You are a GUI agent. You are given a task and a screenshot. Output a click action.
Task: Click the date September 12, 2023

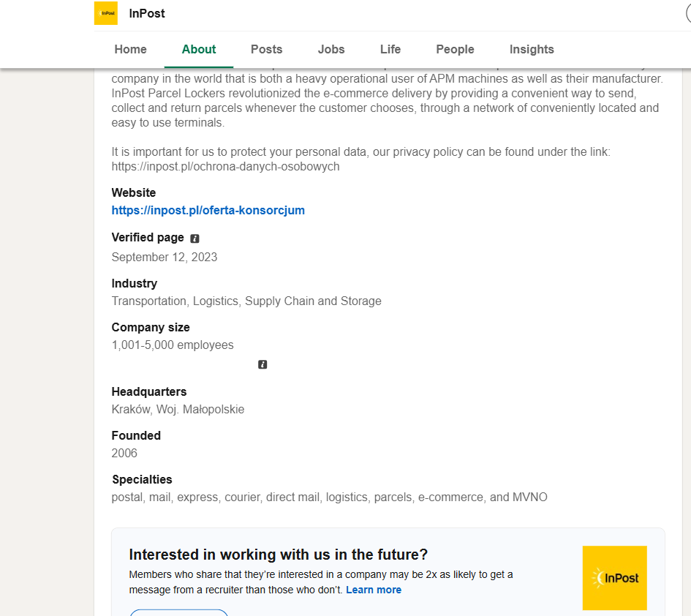165,257
